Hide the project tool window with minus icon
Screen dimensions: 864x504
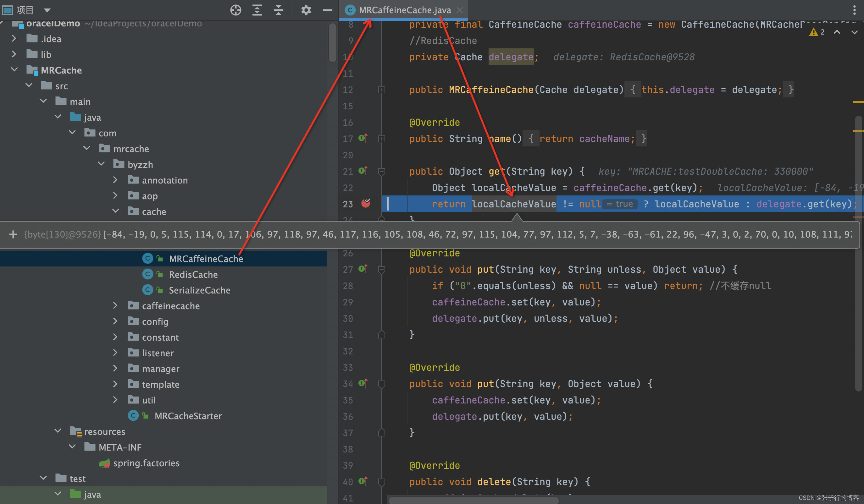pos(327,10)
